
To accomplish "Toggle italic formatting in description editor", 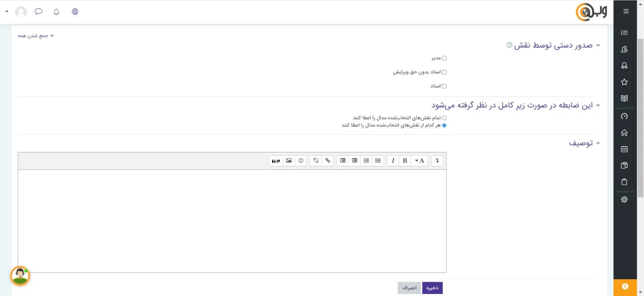I will pyautogui.click(x=393, y=161).
